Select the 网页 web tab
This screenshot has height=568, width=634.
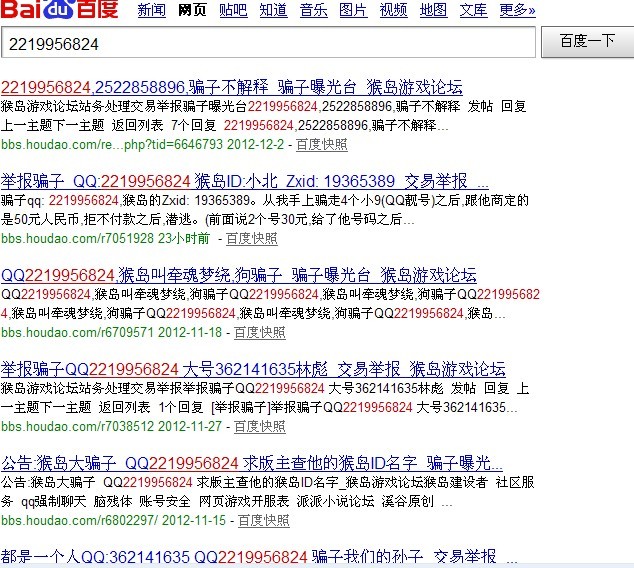pos(192,10)
